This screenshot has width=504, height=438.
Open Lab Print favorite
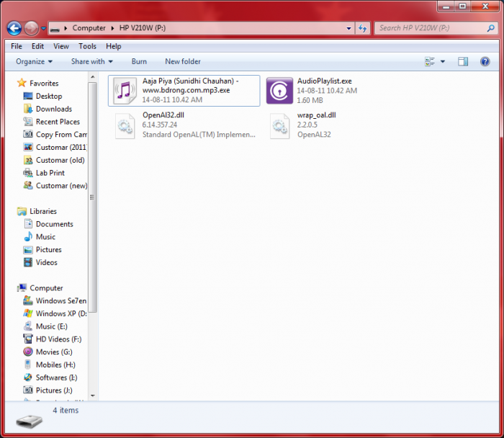click(x=44, y=173)
